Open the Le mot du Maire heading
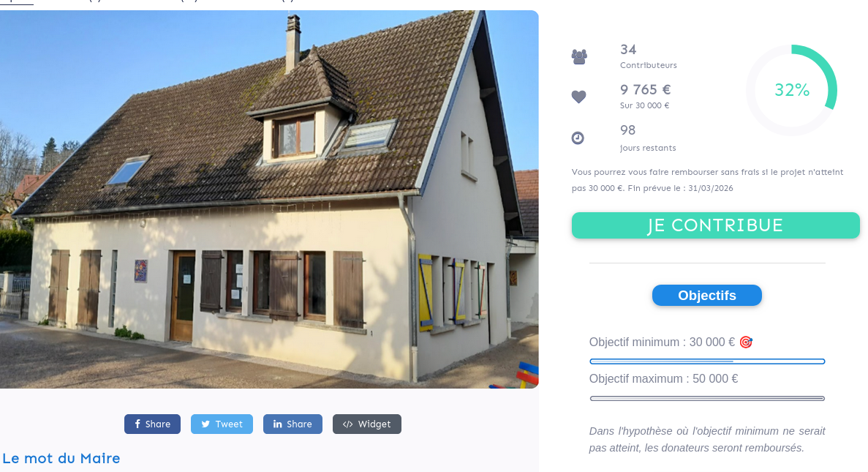868x472 pixels. tap(61, 459)
